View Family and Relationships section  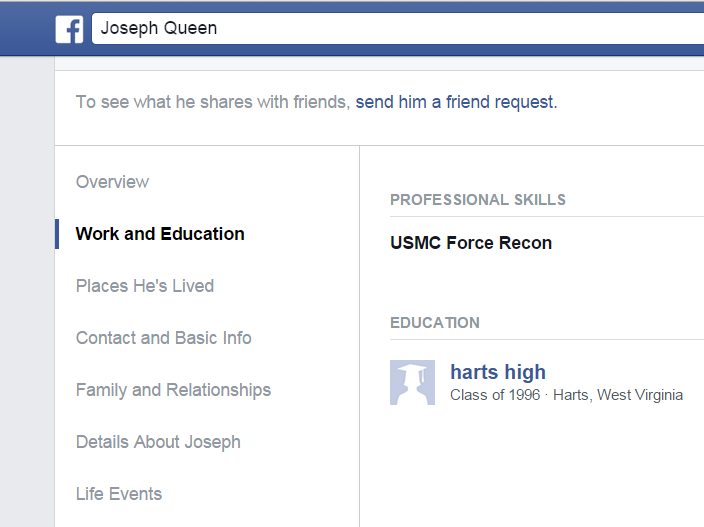pos(173,390)
